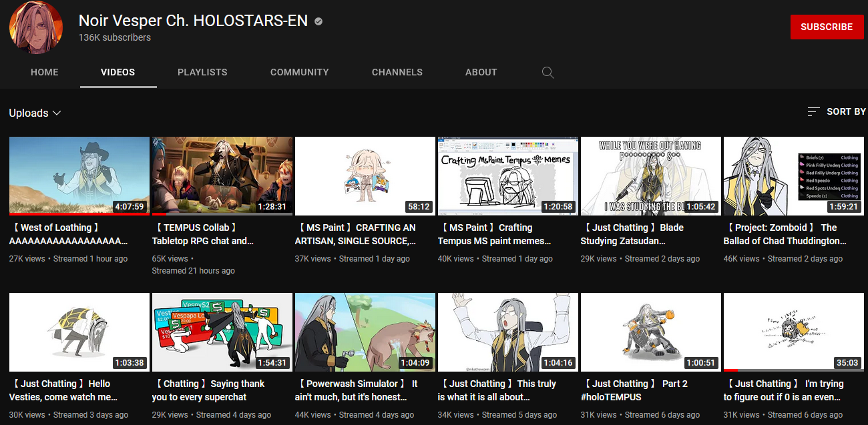868x425 pixels.
Task: Play the TEMPUS Collab tabletop thumbnail
Action: tap(222, 176)
